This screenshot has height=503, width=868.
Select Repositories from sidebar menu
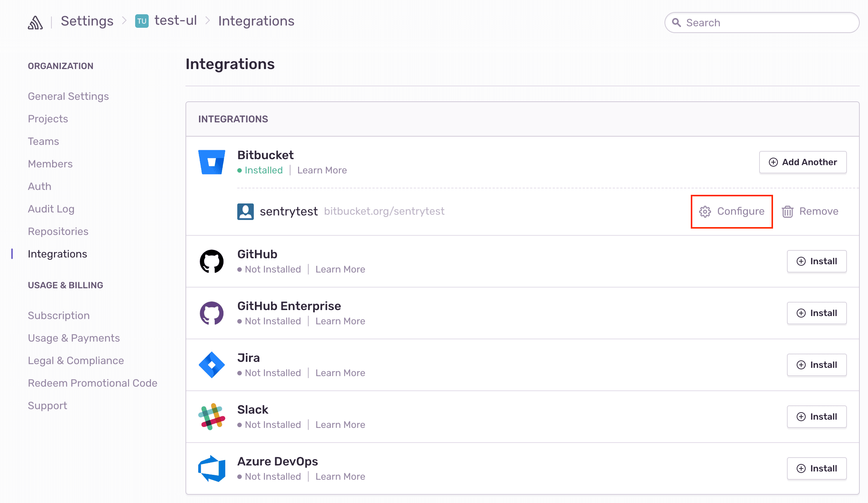click(58, 231)
